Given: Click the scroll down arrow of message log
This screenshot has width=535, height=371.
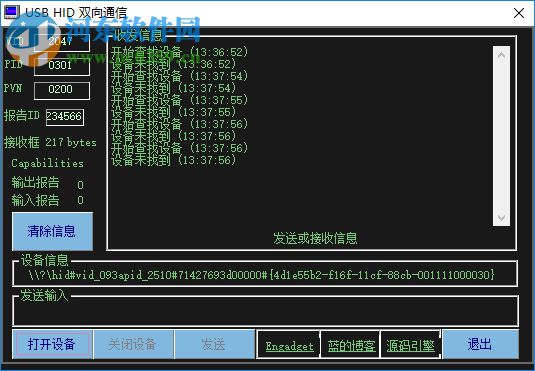Looking at the screenshot, I should [501, 217].
